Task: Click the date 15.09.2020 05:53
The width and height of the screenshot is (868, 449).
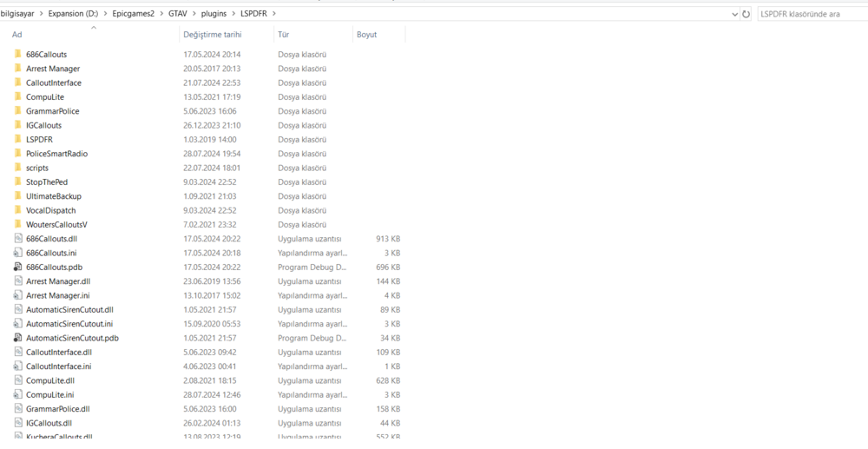Action: point(212,324)
